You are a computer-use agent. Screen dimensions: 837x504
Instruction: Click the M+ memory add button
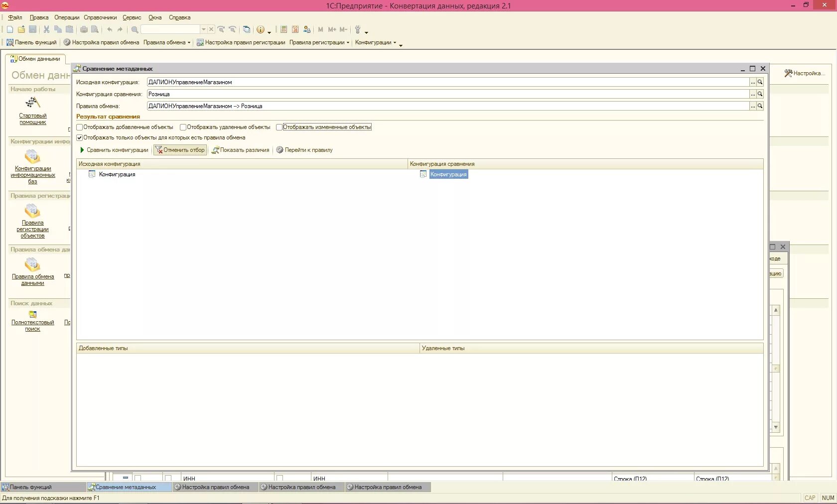pos(332,29)
